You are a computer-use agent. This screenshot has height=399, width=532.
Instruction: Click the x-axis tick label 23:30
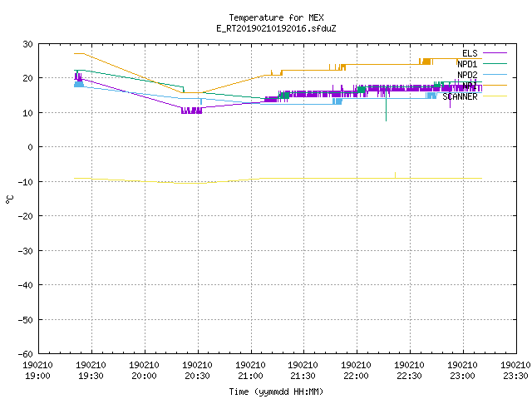[x=515, y=376]
